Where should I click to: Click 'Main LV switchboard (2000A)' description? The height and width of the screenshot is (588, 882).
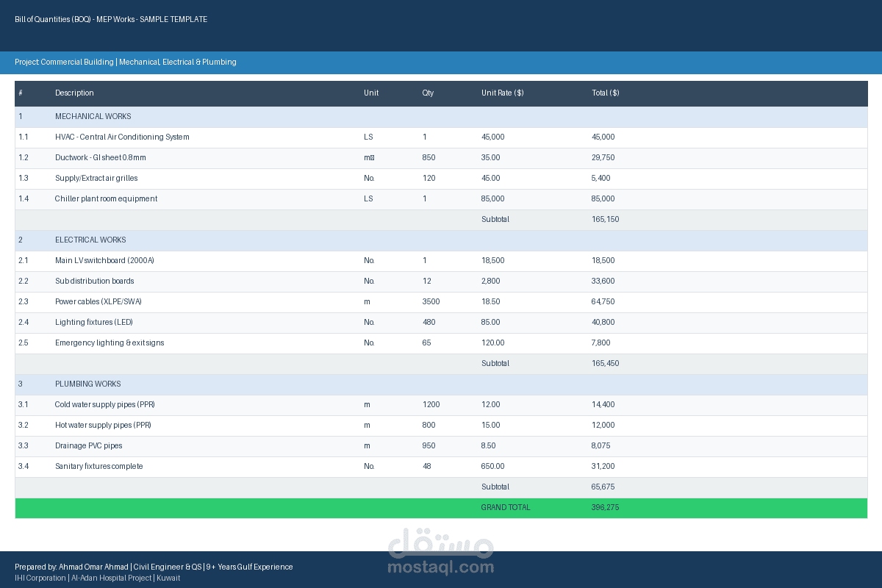104,261
